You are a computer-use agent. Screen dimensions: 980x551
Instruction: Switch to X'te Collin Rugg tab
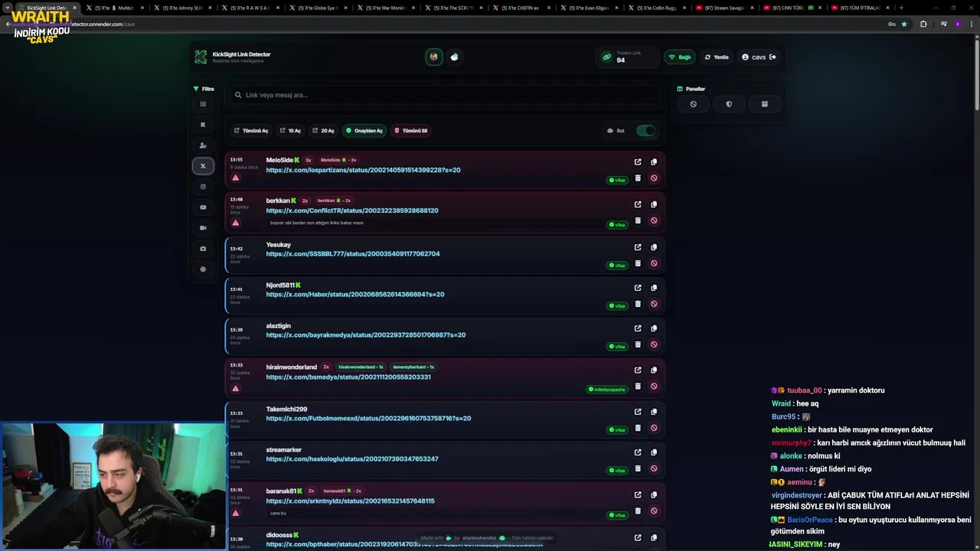657,8
